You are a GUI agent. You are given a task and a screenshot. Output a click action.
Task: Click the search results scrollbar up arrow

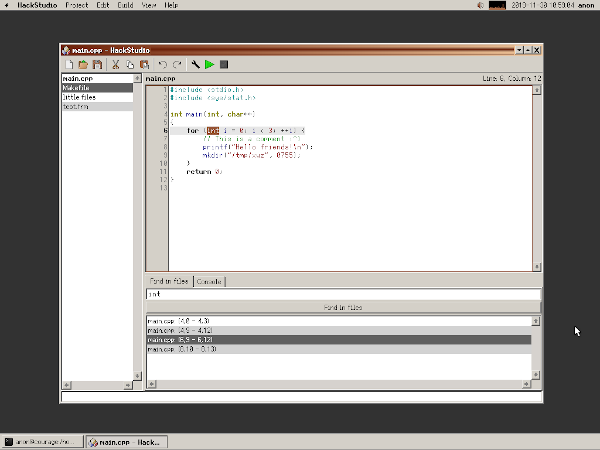click(536, 321)
